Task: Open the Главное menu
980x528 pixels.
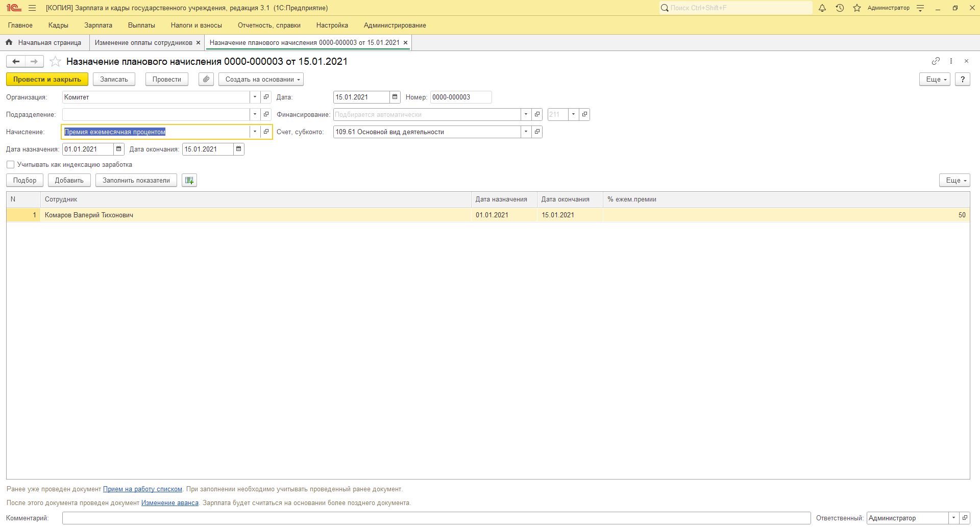Action: click(x=20, y=26)
